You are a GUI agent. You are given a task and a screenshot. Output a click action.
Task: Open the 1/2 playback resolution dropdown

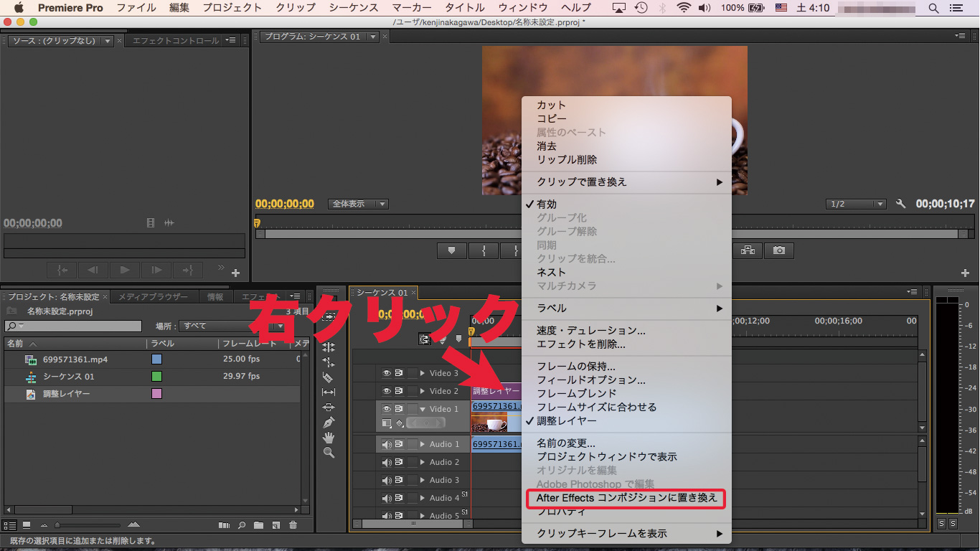tap(856, 204)
